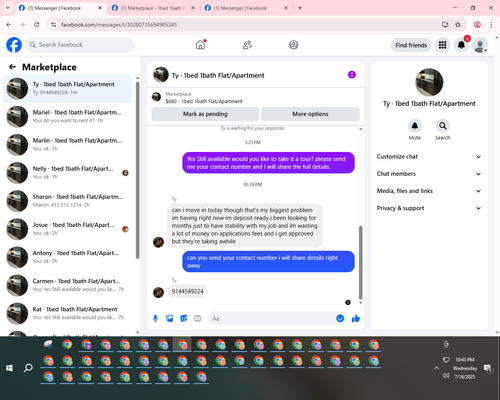Open Carmen conversation in list

tap(67, 285)
